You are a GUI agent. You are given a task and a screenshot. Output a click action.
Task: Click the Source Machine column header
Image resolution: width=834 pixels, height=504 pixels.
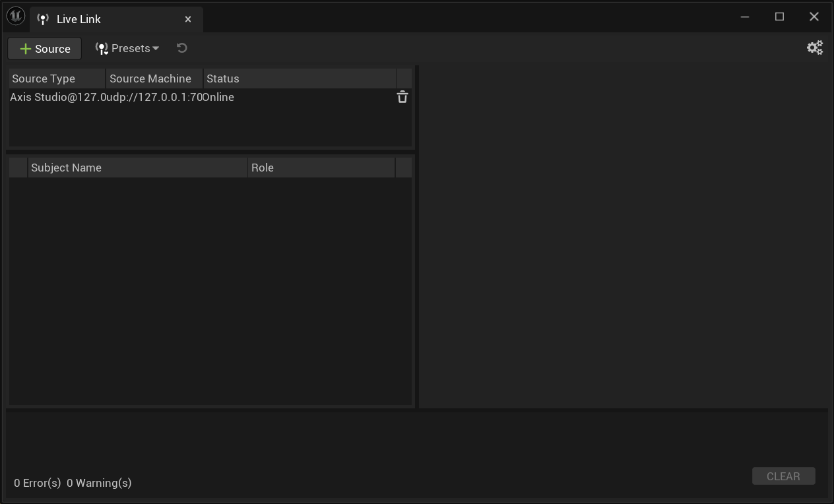[x=154, y=79]
